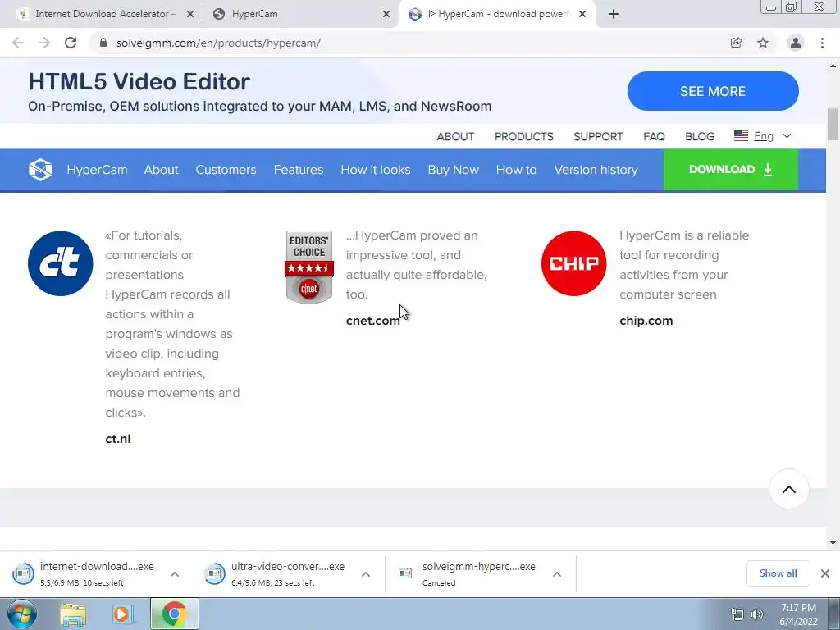Viewport: 840px width, 630px height.
Task: Click the taskbar clock showing 7:17 PM
Action: (x=798, y=614)
